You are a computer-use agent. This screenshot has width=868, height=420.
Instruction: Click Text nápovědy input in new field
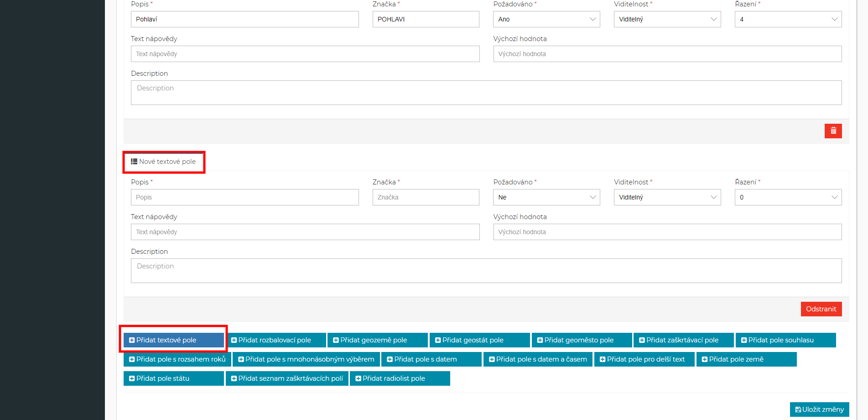pos(305,232)
